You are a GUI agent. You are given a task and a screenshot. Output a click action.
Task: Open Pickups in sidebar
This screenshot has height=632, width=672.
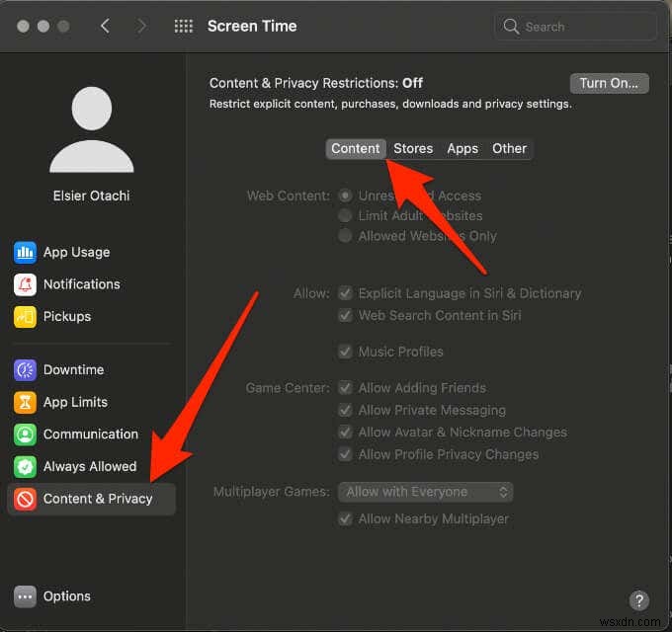pyautogui.click(x=67, y=316)
